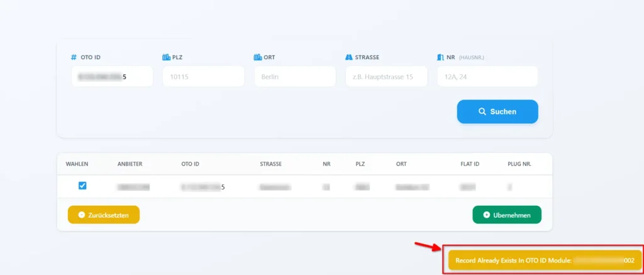
Task: Click the PLZ table column header
Action: (360, 164)
